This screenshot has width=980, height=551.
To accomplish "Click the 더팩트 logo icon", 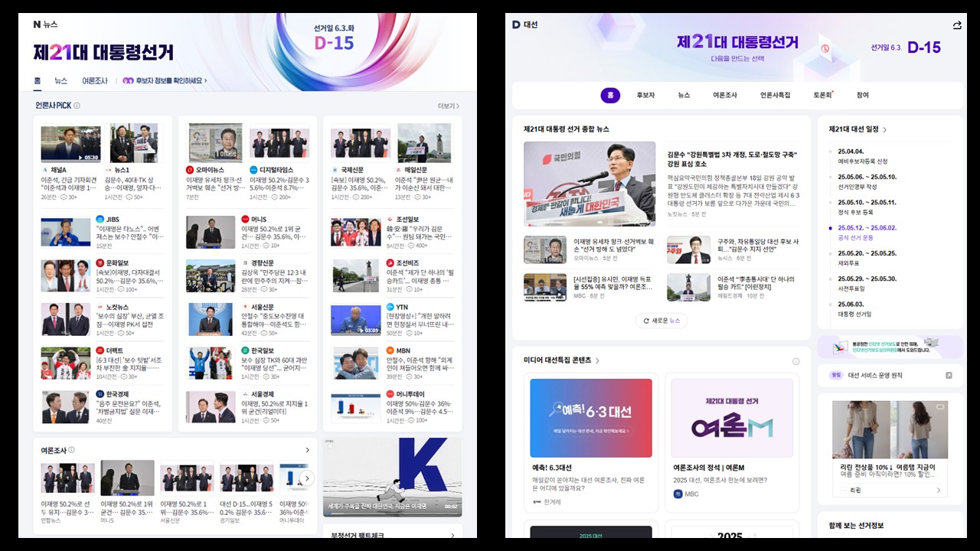I will [100, 351].
